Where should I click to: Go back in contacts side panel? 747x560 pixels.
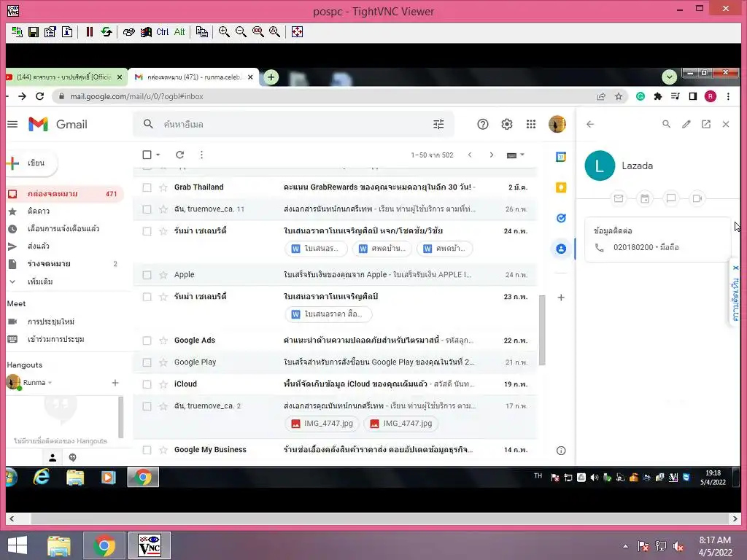click(x=590, y=124)
